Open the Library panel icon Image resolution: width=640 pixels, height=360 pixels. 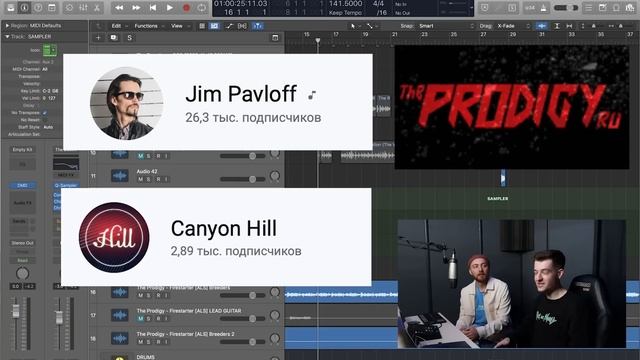[x=11, y=8]
